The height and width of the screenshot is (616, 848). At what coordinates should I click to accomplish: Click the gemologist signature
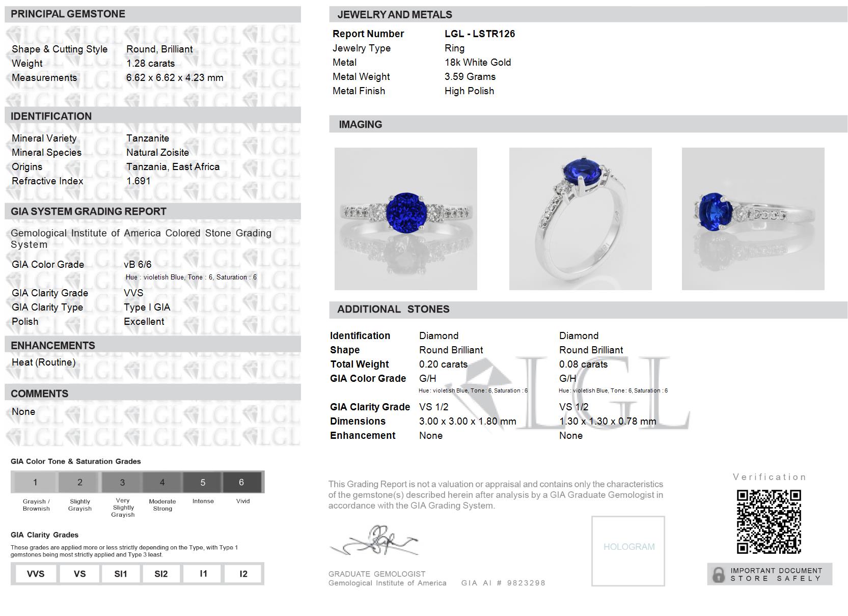(374, 541)
